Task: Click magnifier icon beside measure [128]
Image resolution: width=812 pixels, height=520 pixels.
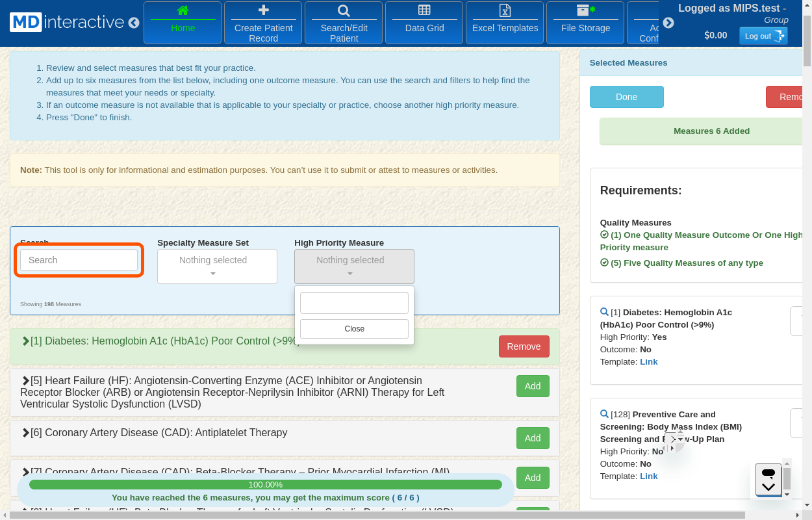Action: [x=604, y=414]
